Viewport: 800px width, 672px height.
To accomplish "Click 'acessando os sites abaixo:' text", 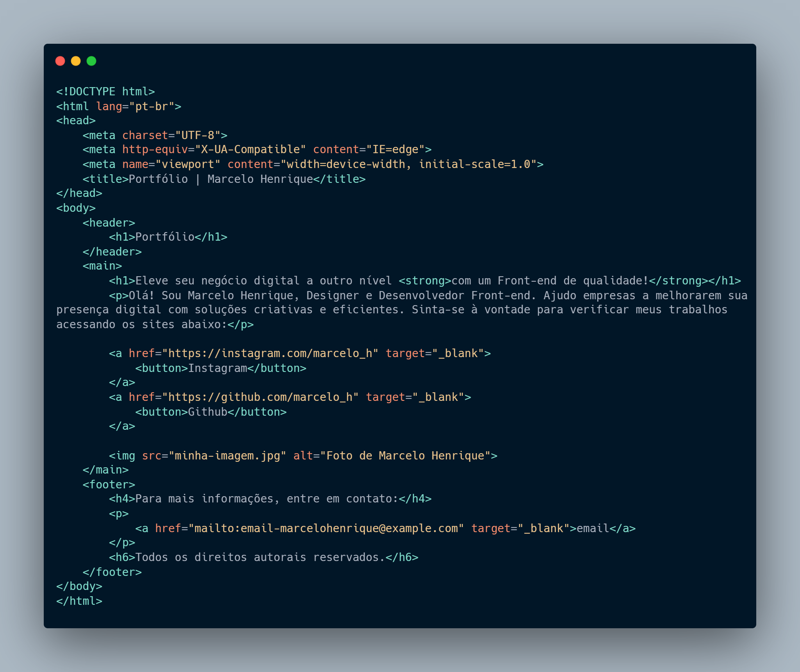I will tap(142, 325).
